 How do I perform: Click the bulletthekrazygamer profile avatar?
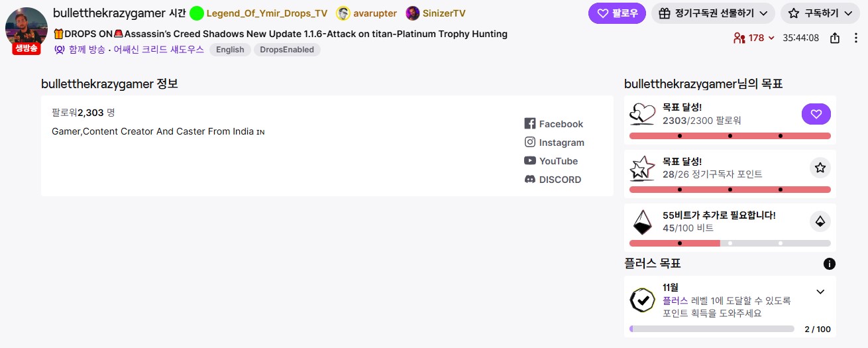click(x=26, y=28)
